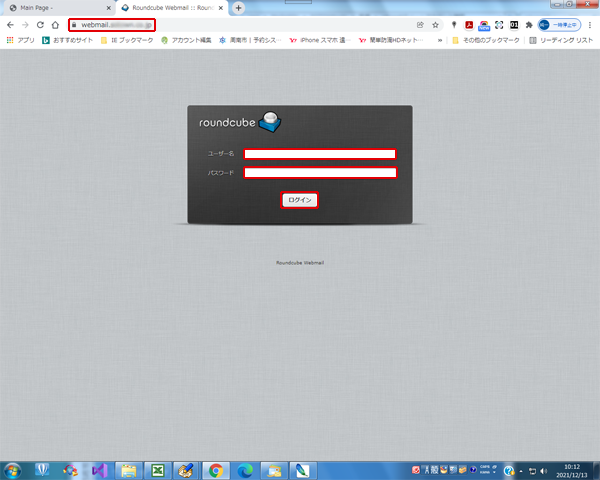The image size is (600, 480).
Task: Open the Chrome three-dot menu
Action: coord(590,25)
